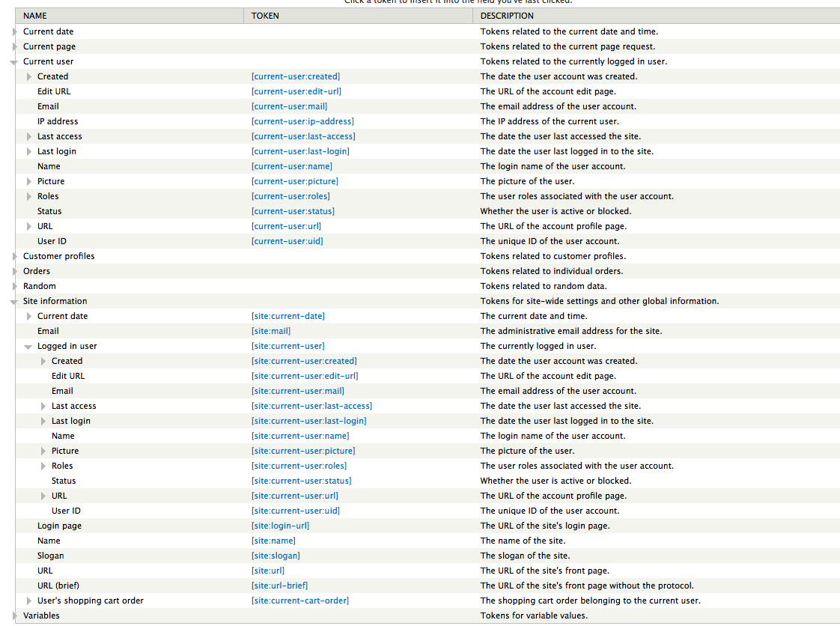The image size is (840, 626).
Task: Insert the [current-user:last-login] token
Action: pyautogui.click(x=300, y=152)
